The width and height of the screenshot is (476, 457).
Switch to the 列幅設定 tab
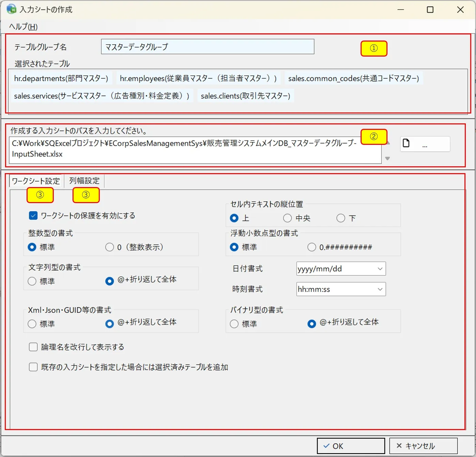point(84,181)
